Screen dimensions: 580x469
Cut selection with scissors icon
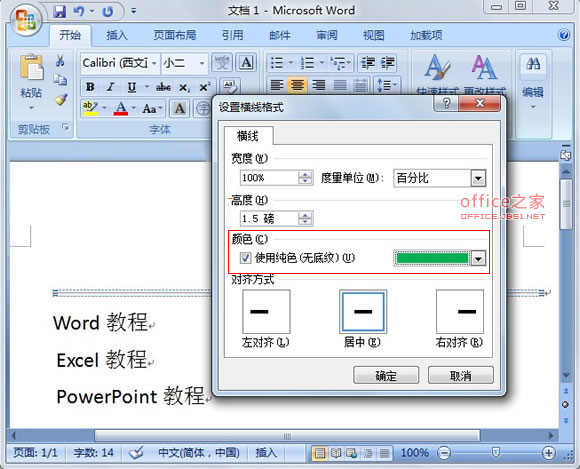click(x=60, y=61)
